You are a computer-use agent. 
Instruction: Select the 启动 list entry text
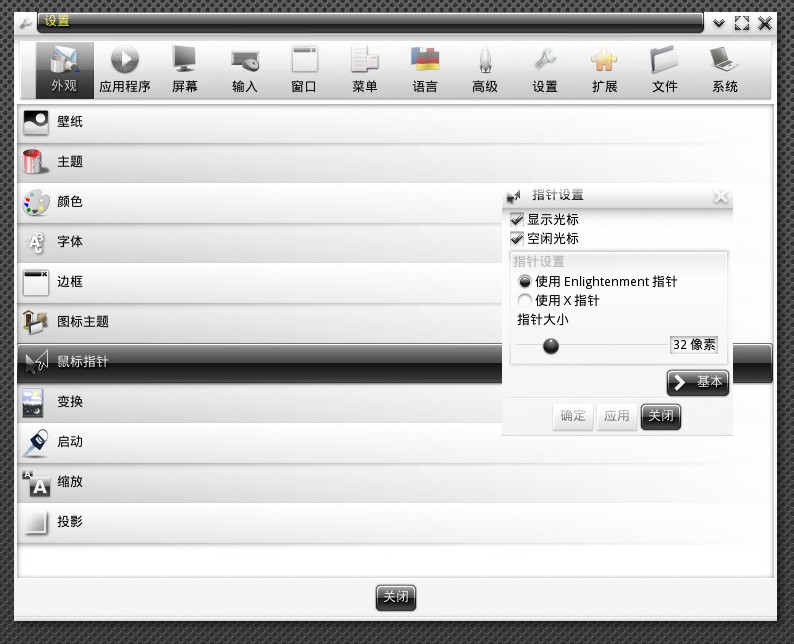70,441
